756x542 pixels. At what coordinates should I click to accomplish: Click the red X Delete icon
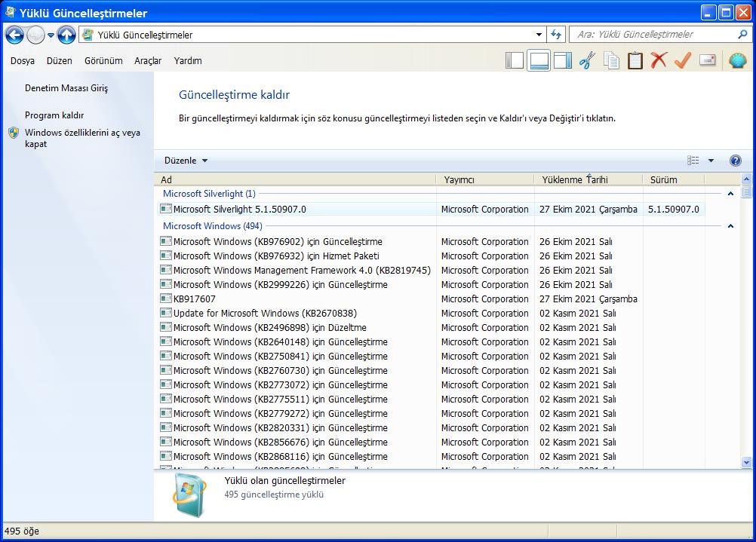pyautogui.click(x=659, y=61)
